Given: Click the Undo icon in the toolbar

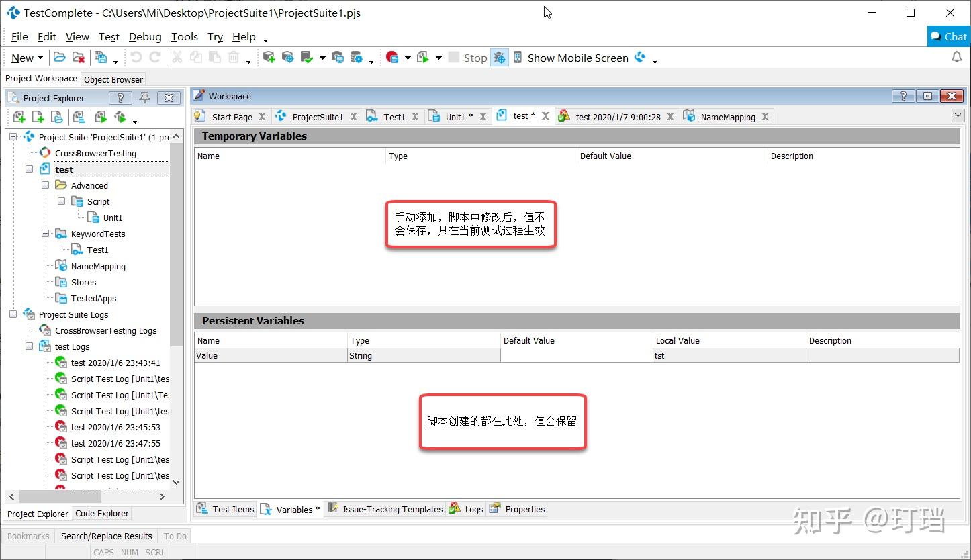Looking at the screenshot, I should click(x=136, y=58).
